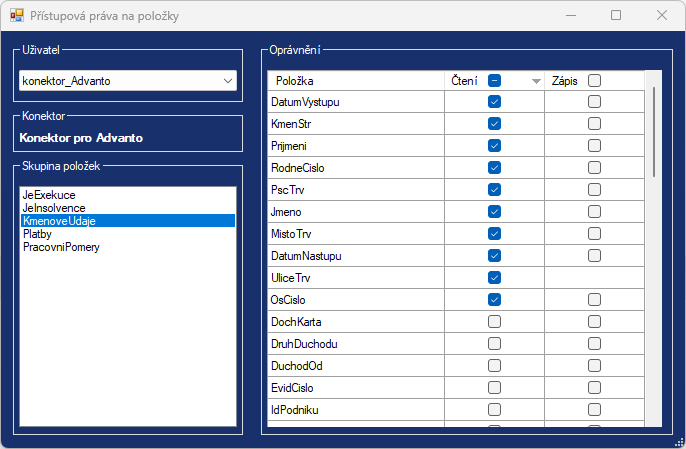Click the permissions table vertical scrollbar thumb

point(654,132)
